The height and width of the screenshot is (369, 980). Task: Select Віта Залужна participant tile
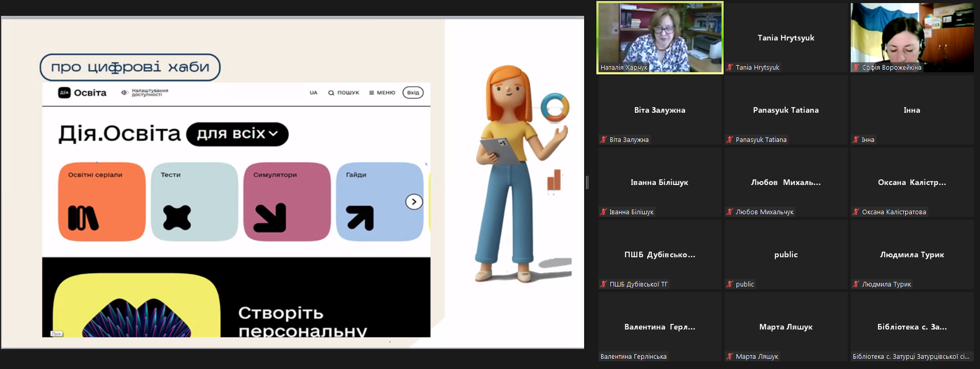660,110
